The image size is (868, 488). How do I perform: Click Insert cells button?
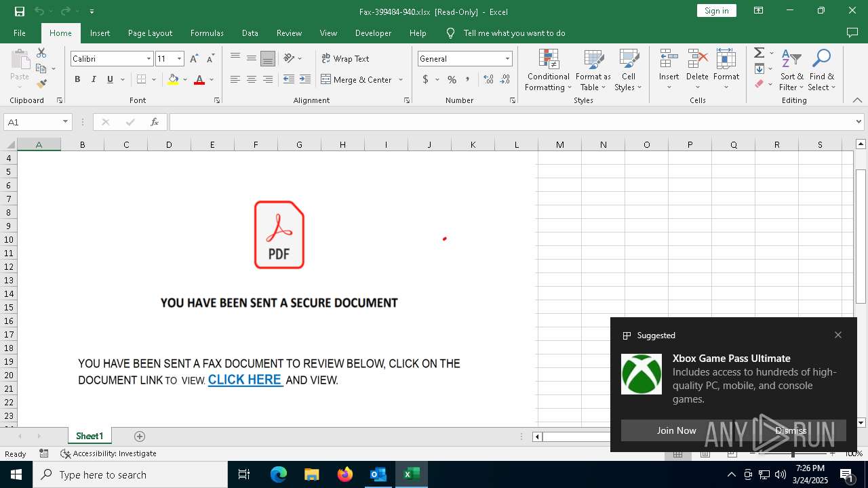coord(669,70)
